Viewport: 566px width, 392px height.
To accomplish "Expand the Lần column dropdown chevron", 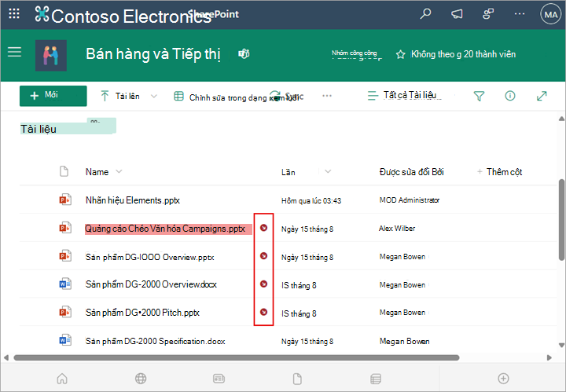I will coord(328,171).
